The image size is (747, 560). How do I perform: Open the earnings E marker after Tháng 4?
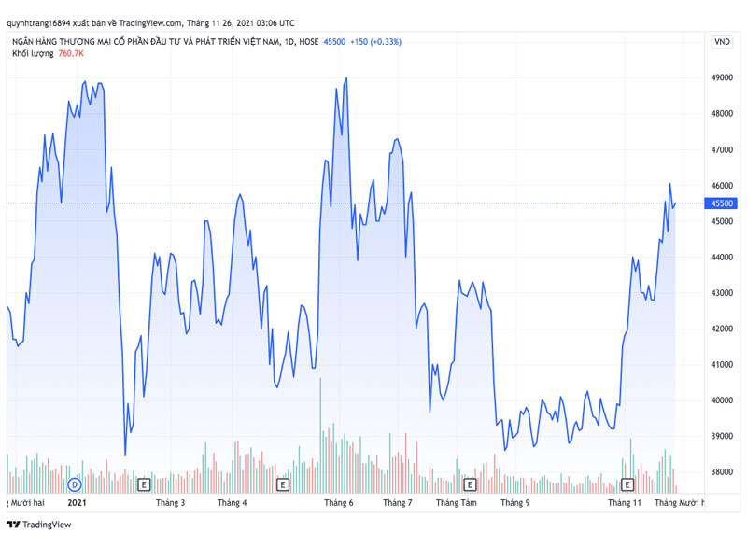pyautogui.click(x=283, y=484)
